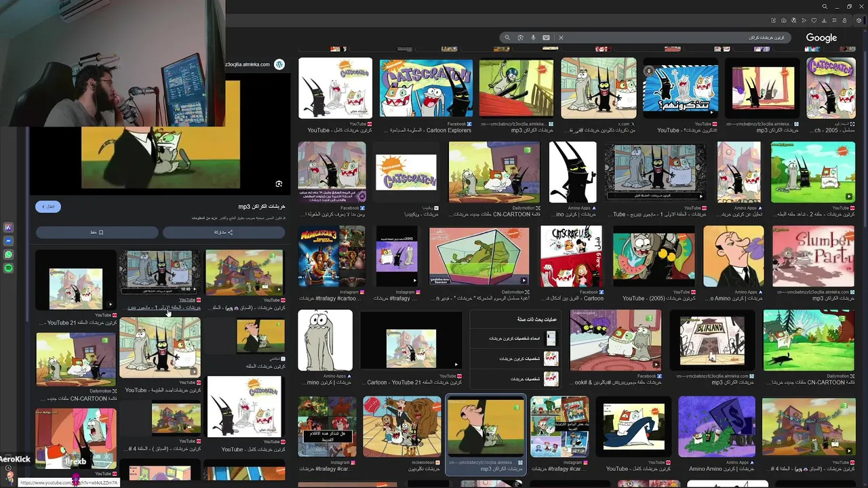
Task: Open the Facebook bathtub cats thumbnail
Action: [616, 340]
